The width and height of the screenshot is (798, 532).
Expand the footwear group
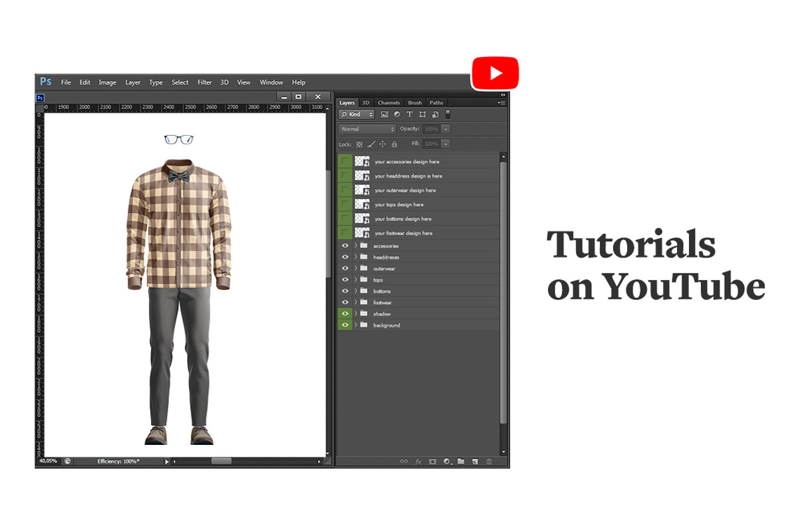coord(356,302)
